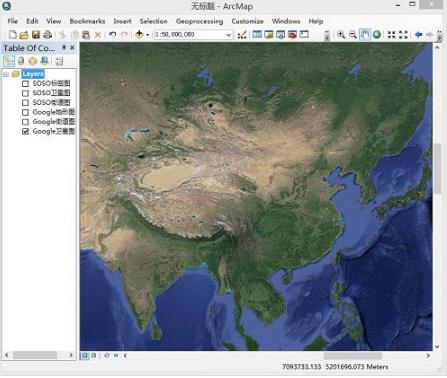Open Table Of Contents options
The width and height of the screenshot is (447, 378).
[x=59, y=61]
